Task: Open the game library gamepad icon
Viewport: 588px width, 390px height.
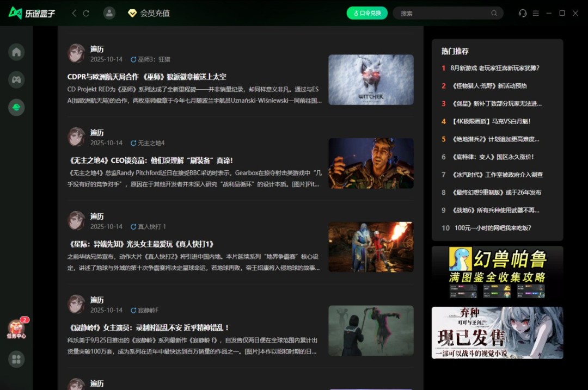Action: tap(16, 79)
